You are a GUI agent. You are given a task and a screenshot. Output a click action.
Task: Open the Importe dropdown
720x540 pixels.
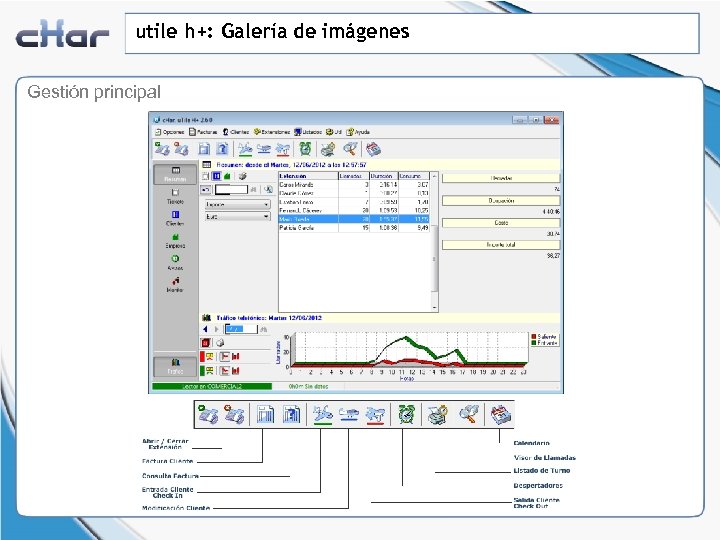(x=237, y=204)
